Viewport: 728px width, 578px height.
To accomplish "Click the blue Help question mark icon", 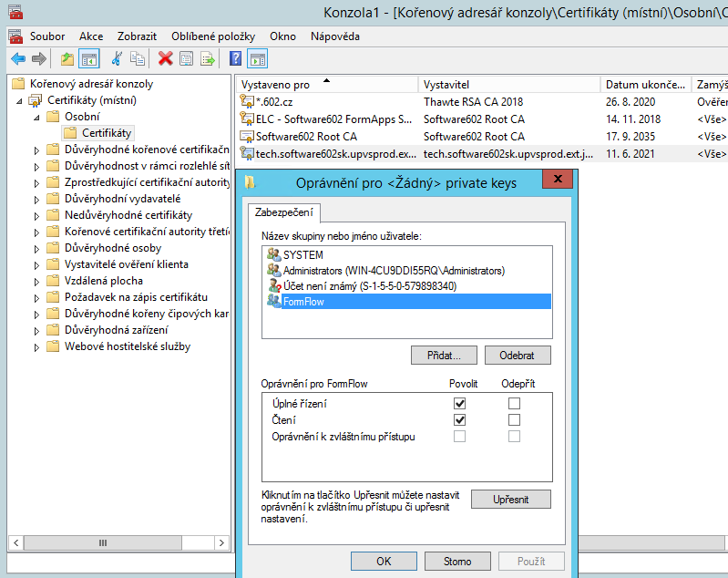I will (235, 59).
